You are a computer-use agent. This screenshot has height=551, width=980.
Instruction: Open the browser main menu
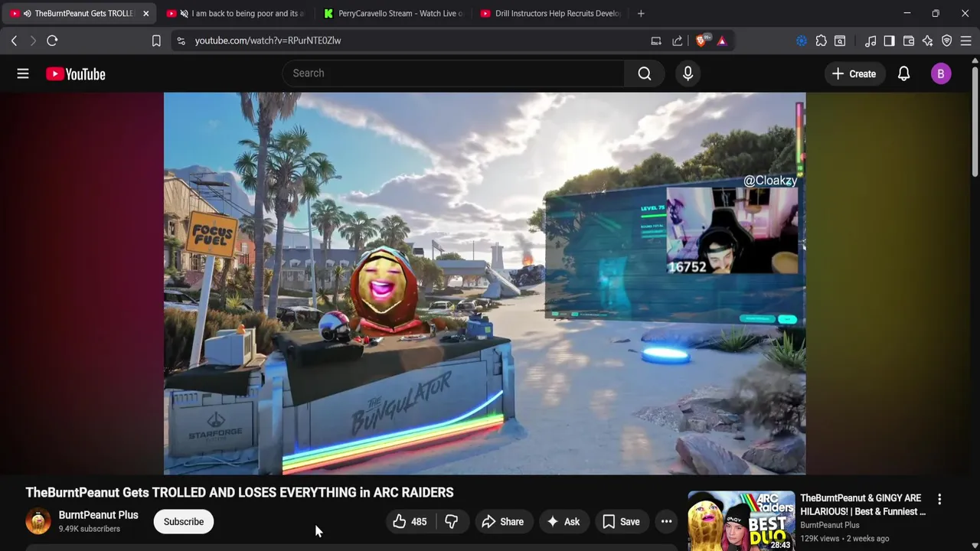pyautogui.click(x=966, y=41)
